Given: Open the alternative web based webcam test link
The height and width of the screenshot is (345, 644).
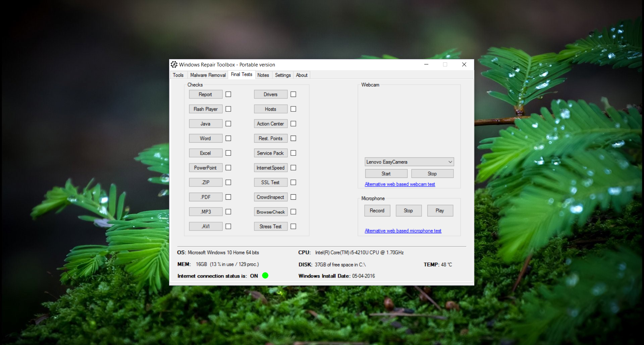Looking at the screenshot, I should (399, 184).
